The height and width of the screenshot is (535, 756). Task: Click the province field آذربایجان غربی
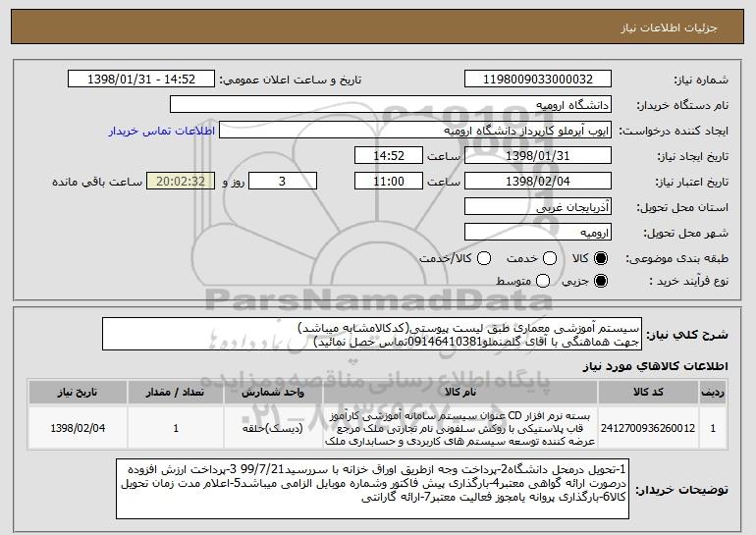[538, 207]
